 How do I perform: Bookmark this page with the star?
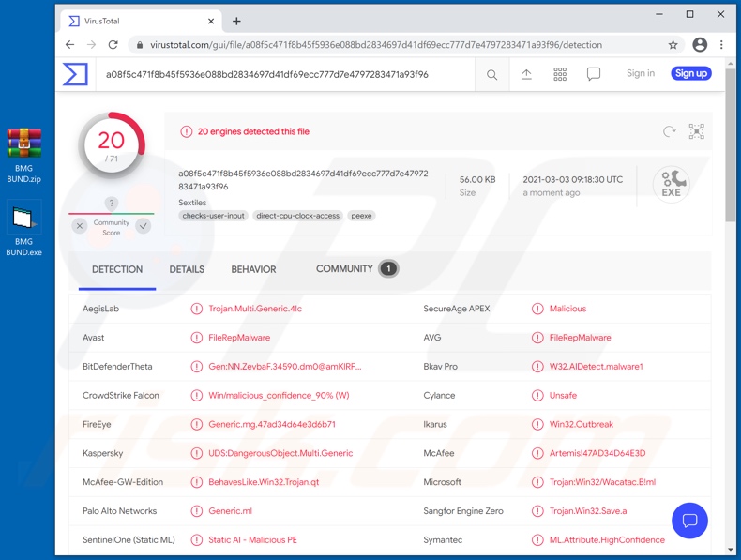coord(673,45)
